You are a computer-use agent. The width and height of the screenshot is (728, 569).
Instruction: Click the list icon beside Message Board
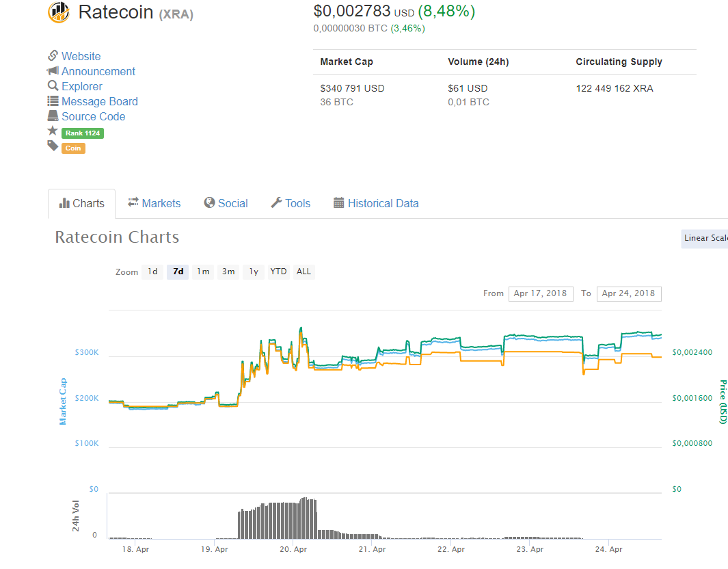(53, 101)
